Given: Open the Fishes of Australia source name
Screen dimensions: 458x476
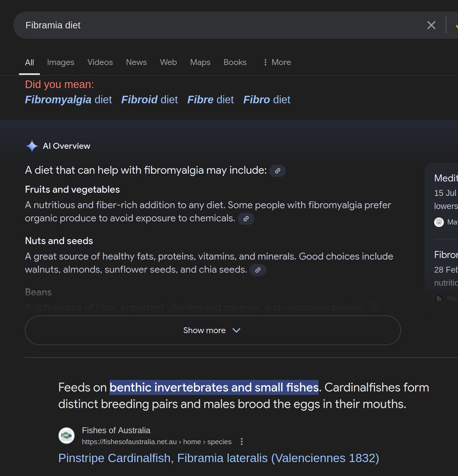Looking at the screenshot, I should [x=116, y=430].
